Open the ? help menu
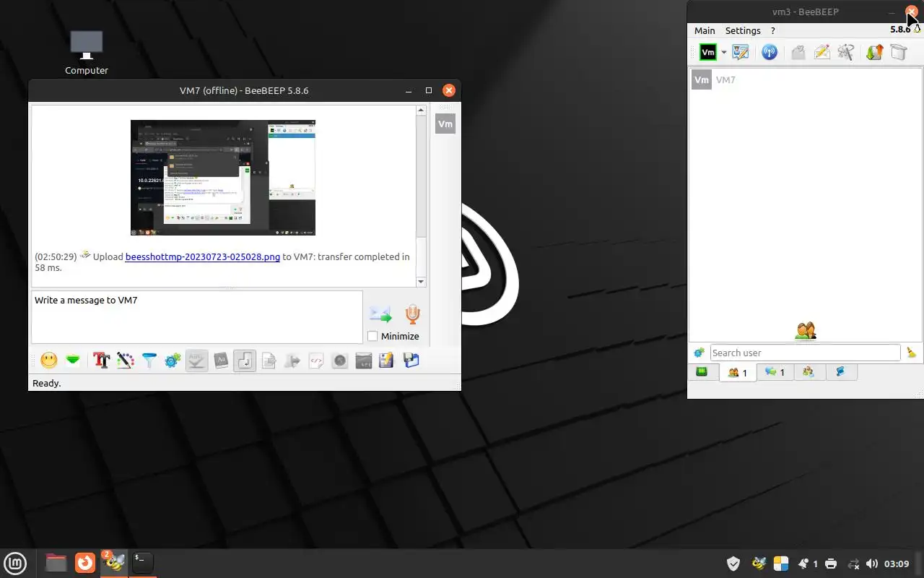The height and width of the screenshot is (578, 924). point(773,30)
